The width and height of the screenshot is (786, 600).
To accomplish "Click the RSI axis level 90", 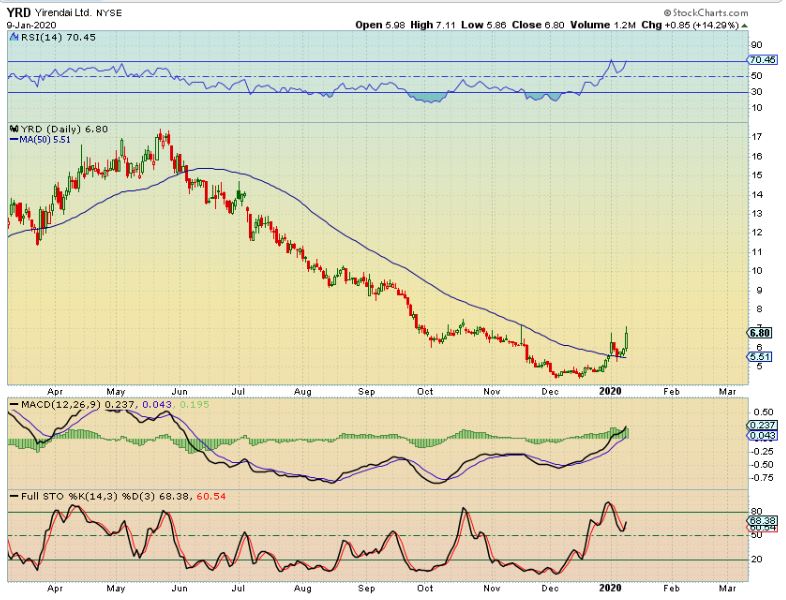I will 756,45.
